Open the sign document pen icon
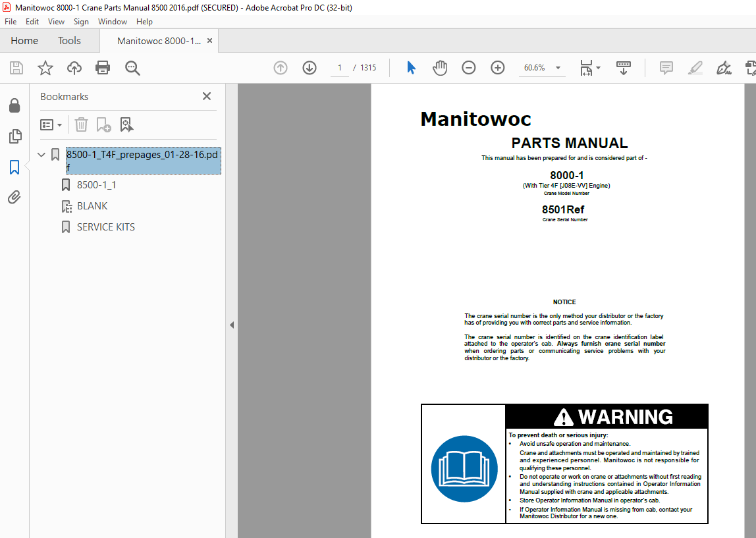The width and height of the screenshot is (756, 538). click(x=724, y=68)
